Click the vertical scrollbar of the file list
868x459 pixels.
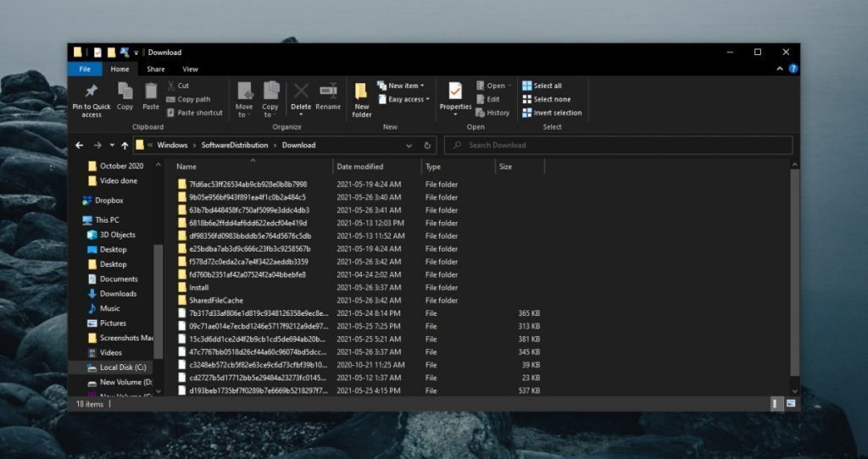(794, 271)
